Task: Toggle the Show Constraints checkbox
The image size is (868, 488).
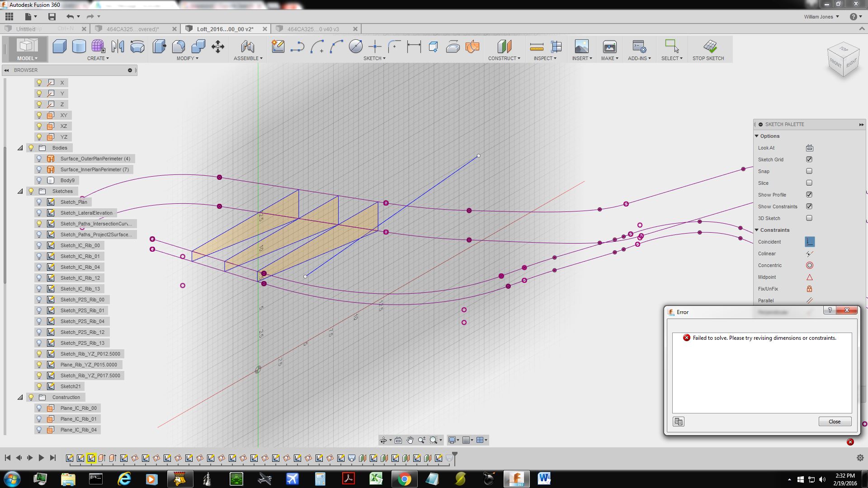Action: point(809,206)
